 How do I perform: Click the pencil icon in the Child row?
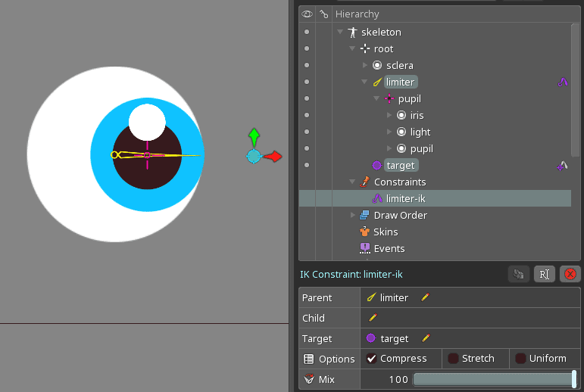(x=372, y=318)
